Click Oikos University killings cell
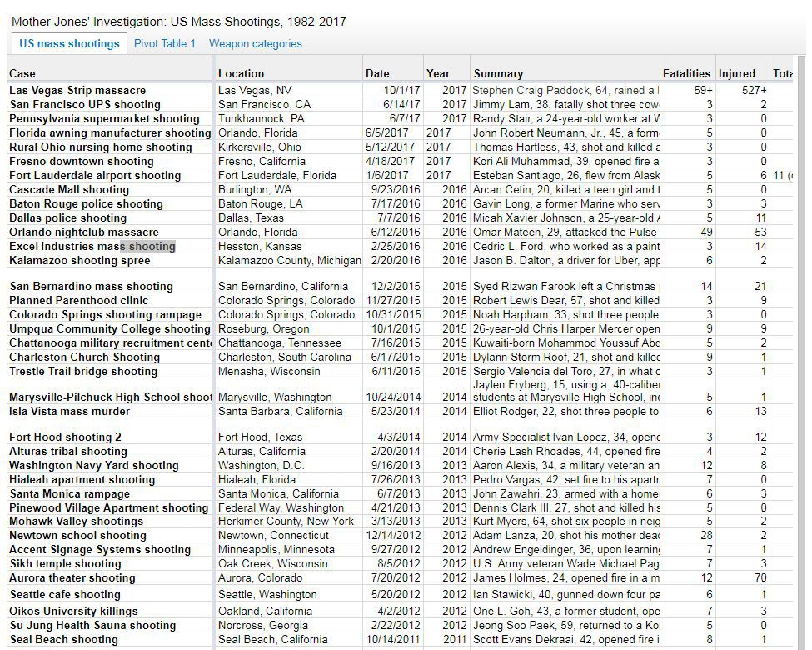The height and width of the screenshot is (650, 812). 110,611
